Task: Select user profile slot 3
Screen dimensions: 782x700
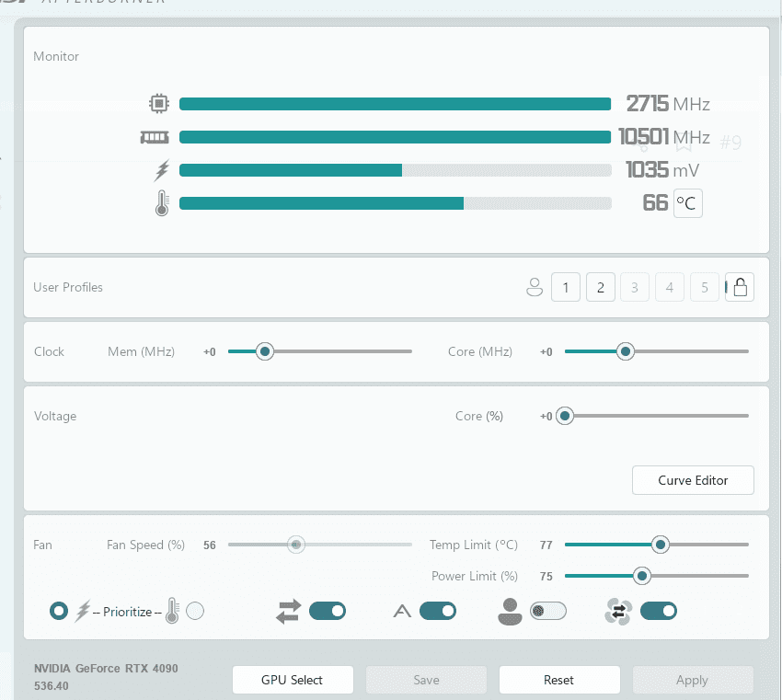Action: pyautogui.click(x=635, y=287)
